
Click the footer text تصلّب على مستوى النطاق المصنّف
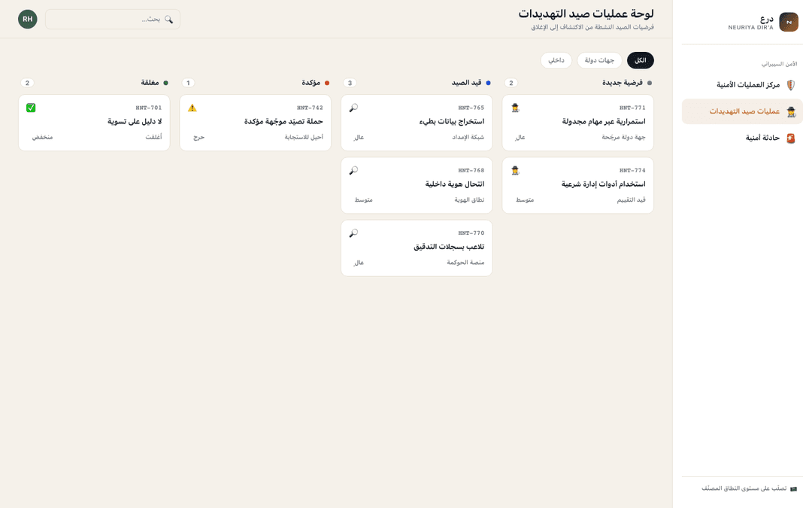pyautogui.click(x=744, y=489)
